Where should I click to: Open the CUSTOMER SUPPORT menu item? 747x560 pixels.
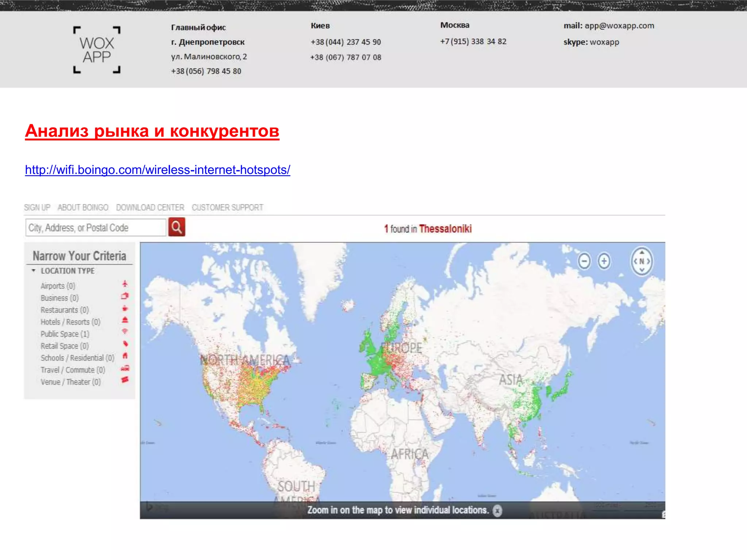pos(228,207)
